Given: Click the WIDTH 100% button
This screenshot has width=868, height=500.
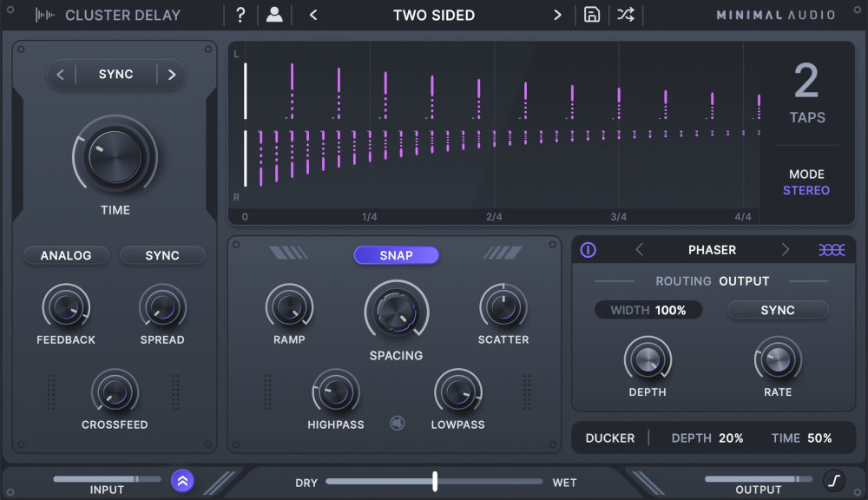Looking at the screenshot, I should pos(648,310).
